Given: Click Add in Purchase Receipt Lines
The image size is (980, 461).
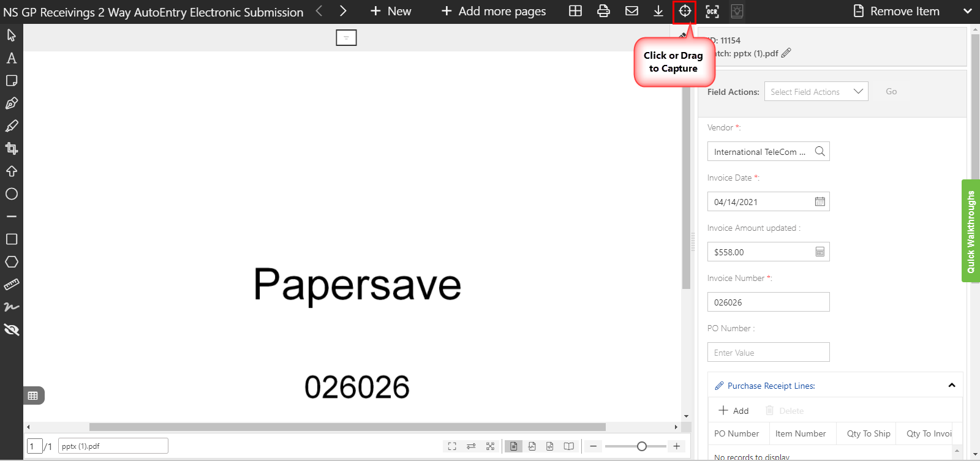Looking at the screenshot, I should pos(734,411).
